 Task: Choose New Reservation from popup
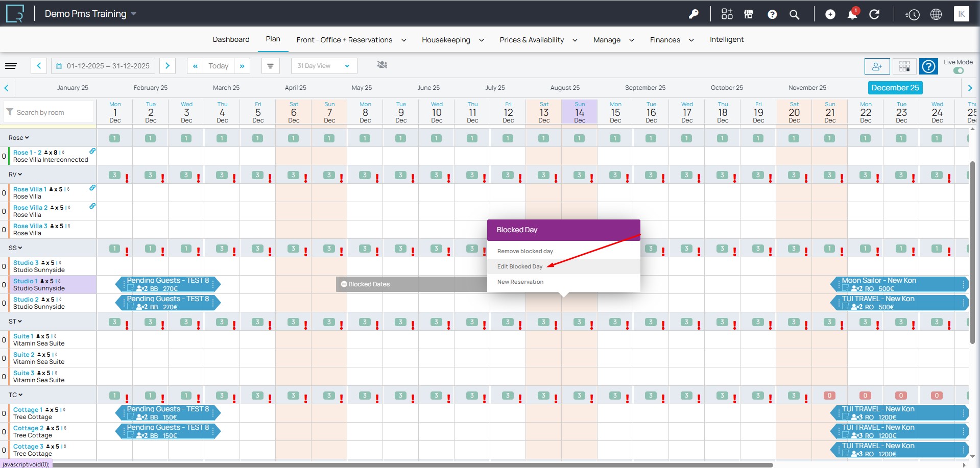563,282
